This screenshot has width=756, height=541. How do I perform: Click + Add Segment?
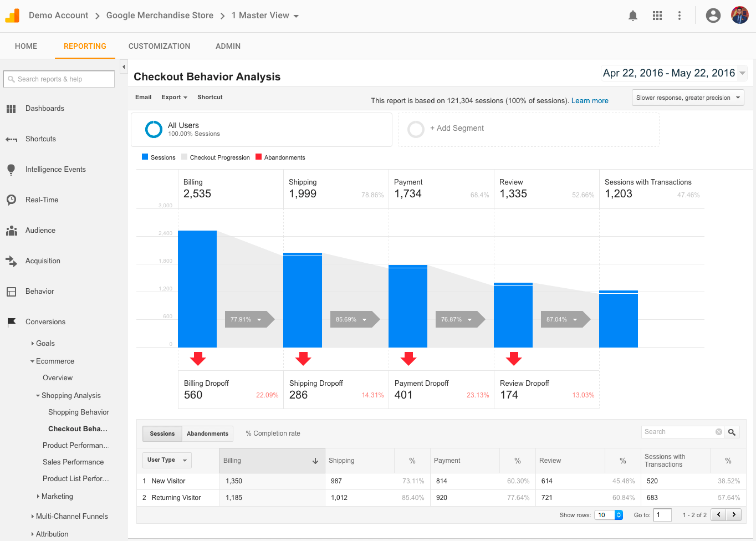tap(457, 129)
